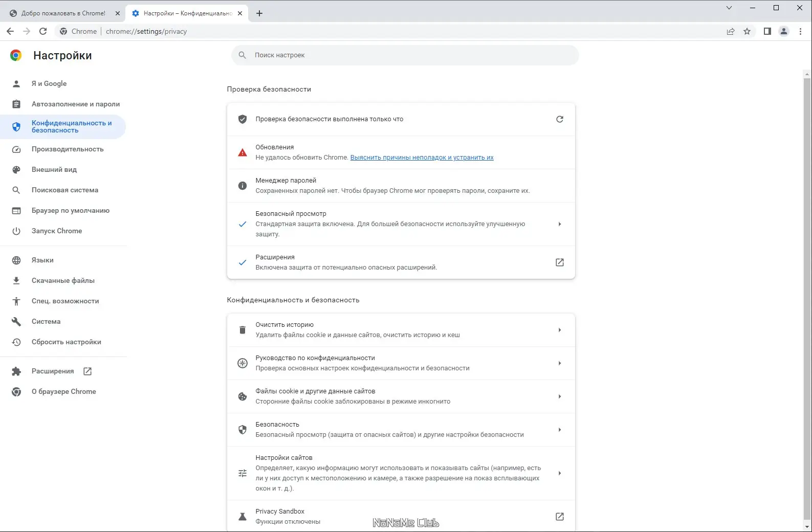Open a new tab with plus button
The image size is (812, 532).
[259, 13]
